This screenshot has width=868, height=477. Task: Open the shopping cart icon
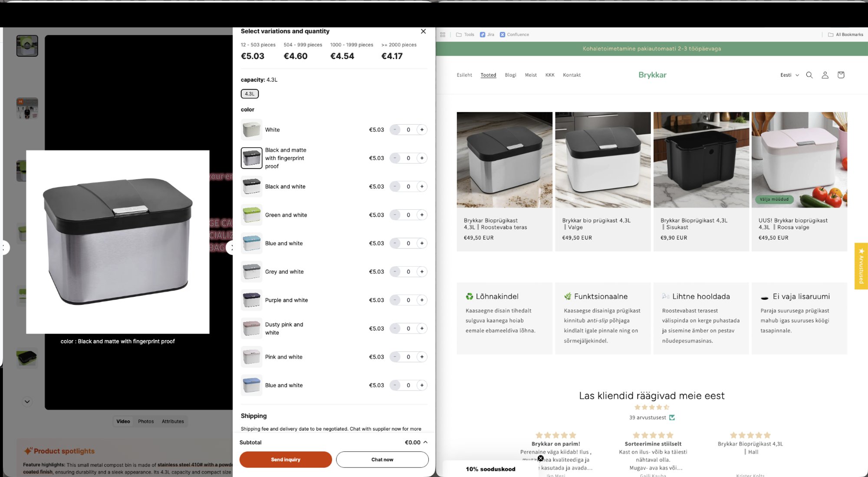841,75
